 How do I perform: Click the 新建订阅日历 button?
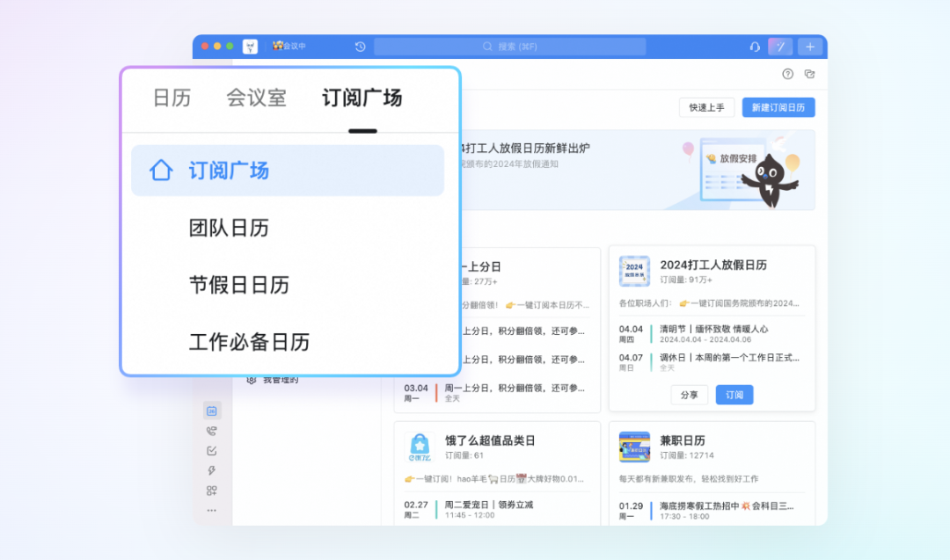778,107
